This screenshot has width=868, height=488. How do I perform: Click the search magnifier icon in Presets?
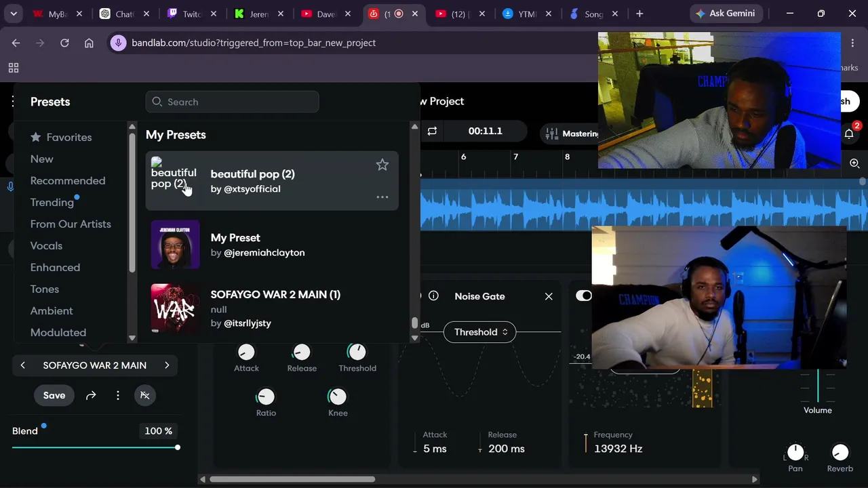click(157, 102)
